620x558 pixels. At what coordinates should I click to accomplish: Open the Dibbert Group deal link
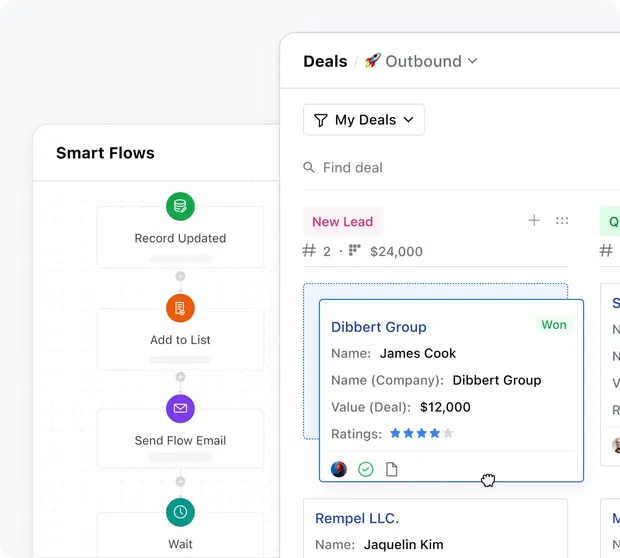[378, 327]
